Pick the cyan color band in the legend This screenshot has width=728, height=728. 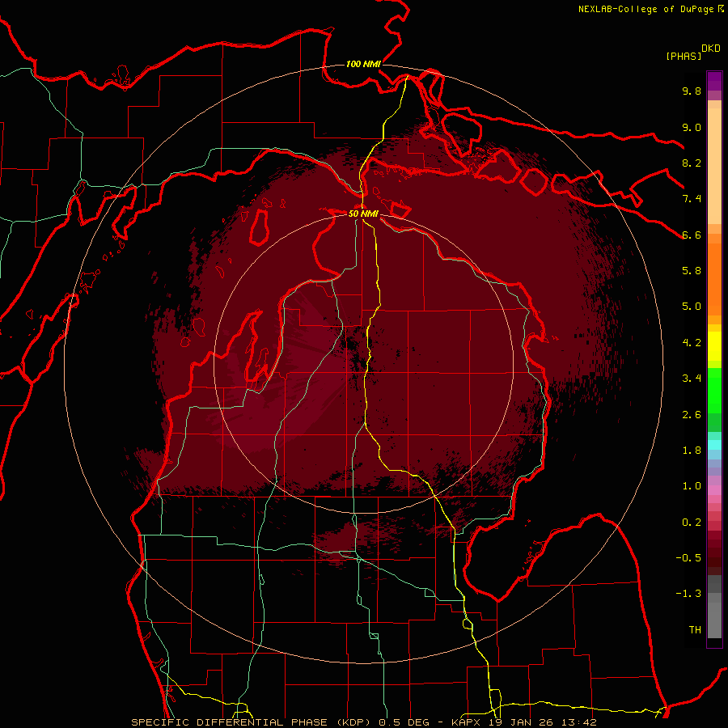714,444
